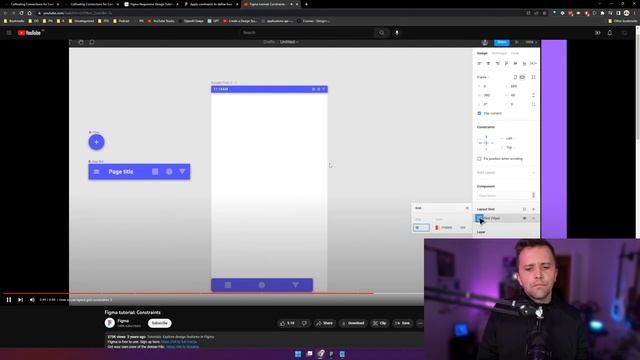
Task: Open the first link in the description
Action: click(179, 342)
